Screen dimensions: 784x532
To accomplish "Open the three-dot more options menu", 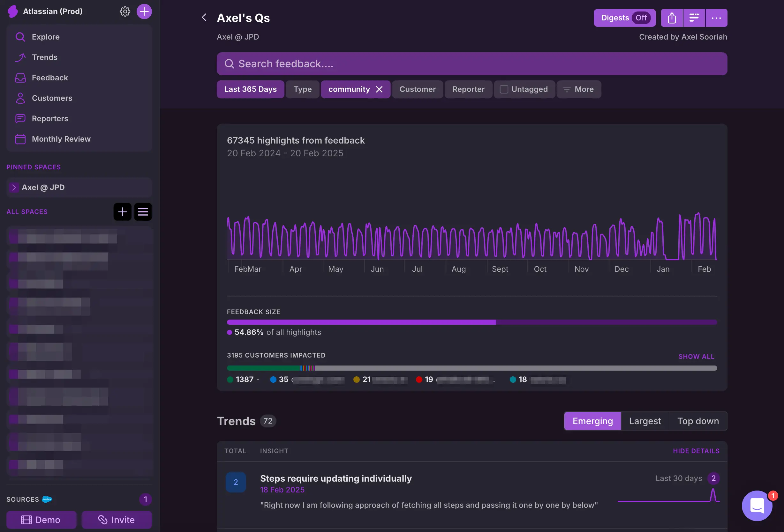I will point(716,18).
